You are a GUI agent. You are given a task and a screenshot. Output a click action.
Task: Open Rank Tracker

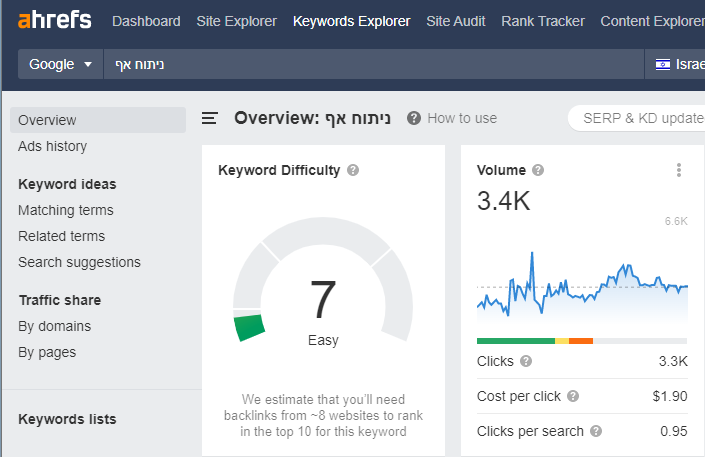[x=543, y=21]
